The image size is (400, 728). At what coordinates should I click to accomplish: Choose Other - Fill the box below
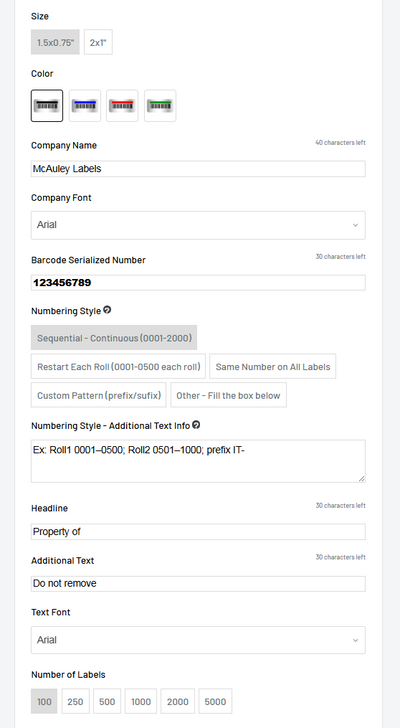point(228,395)
